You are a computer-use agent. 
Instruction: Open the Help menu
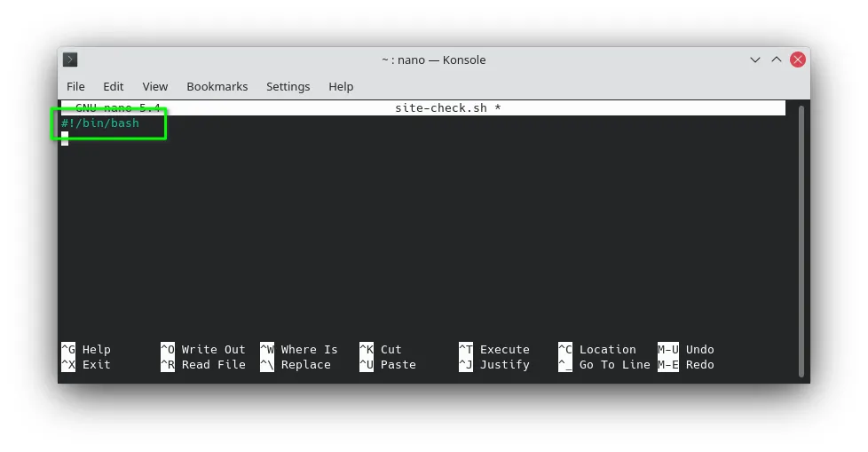(341, 86)
